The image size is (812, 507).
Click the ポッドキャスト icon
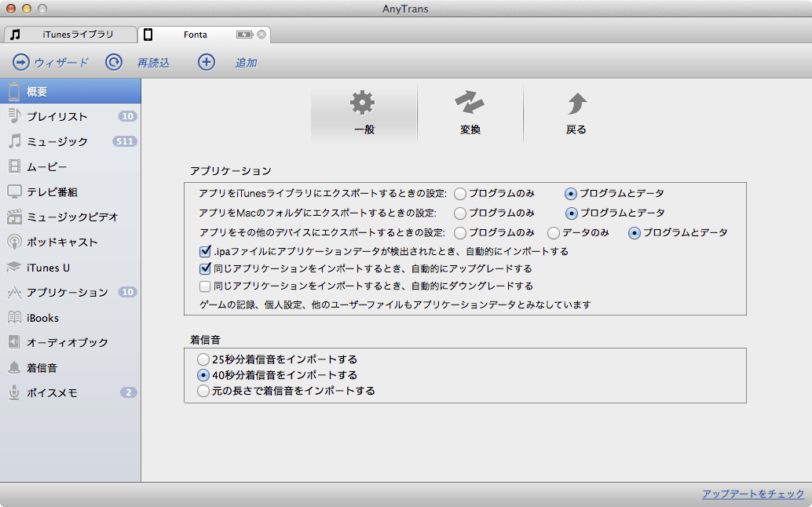14,242
